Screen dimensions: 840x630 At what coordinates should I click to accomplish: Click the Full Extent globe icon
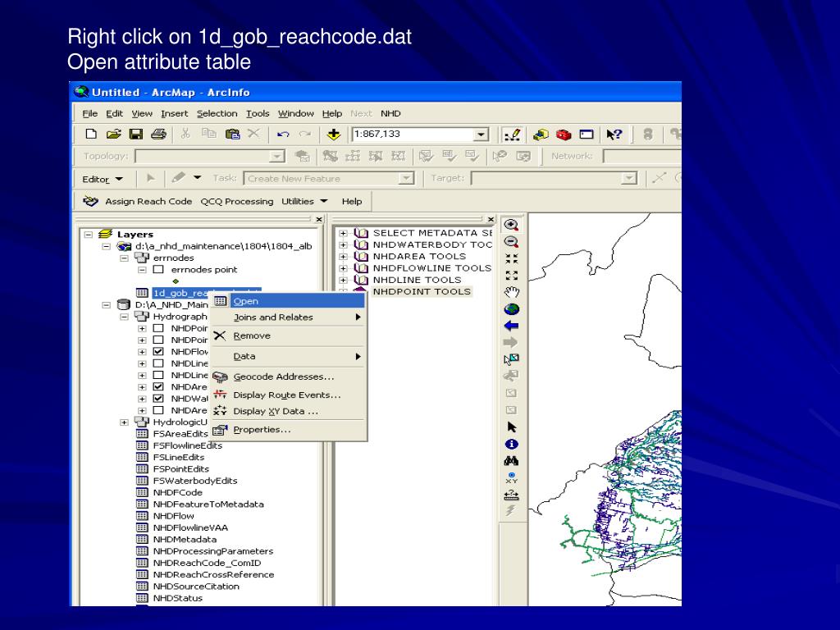click(x=512, y=309)
